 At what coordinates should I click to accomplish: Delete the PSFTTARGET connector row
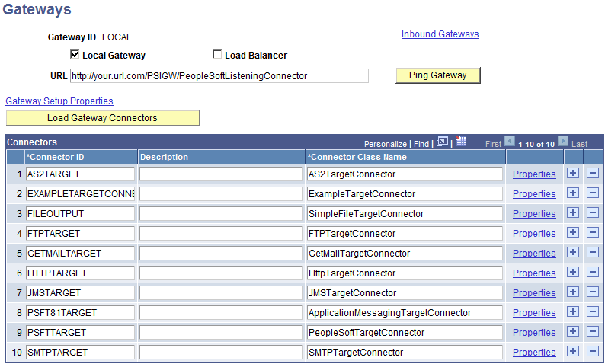tap(593, 331)
